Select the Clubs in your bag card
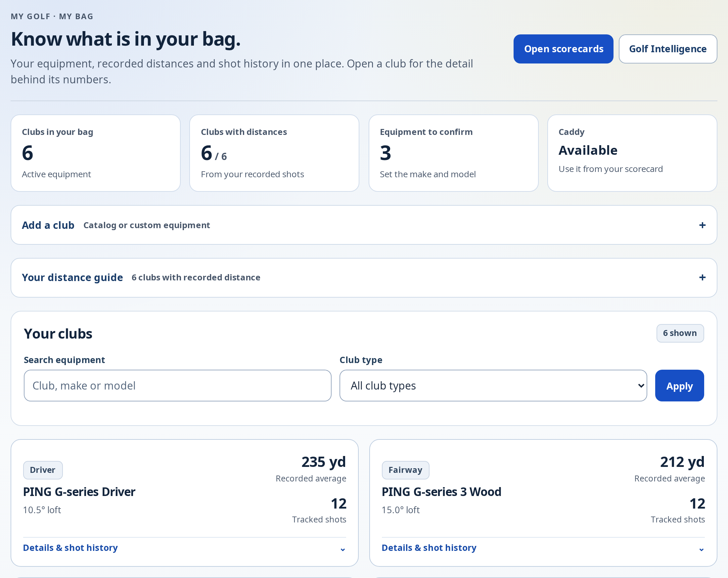Screen dimensions: 728x578 (x=96, y=153)
